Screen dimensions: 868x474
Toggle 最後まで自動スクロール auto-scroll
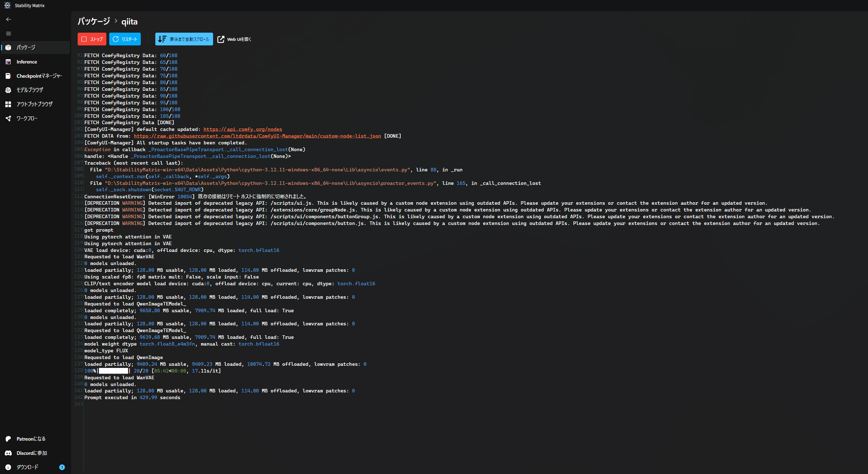tap(184, 39)
